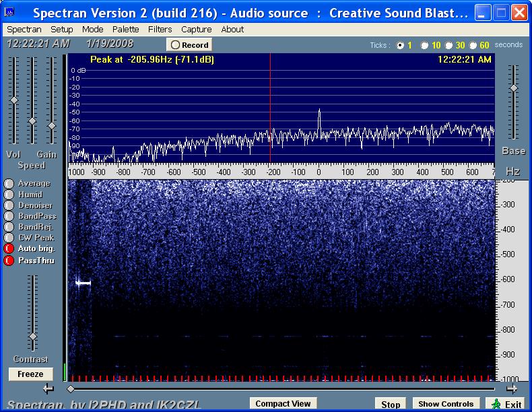The image size is (532, 412).
Task: Open the Filters menu
Action: (x=160, y=30)
